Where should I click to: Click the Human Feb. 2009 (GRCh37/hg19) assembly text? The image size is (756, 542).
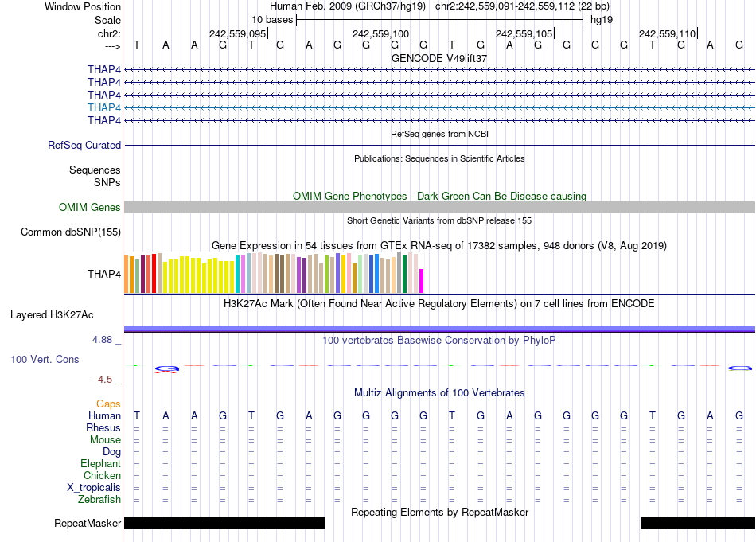pos(348,6)
